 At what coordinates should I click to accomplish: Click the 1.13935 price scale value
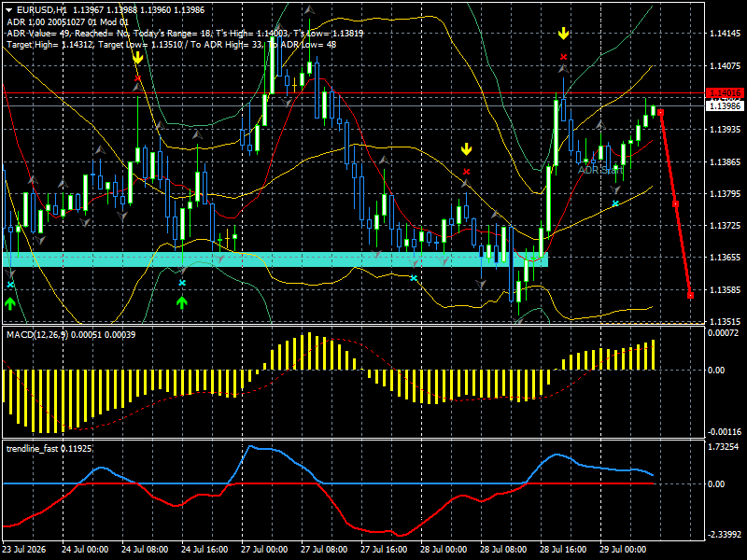point(726,130)
